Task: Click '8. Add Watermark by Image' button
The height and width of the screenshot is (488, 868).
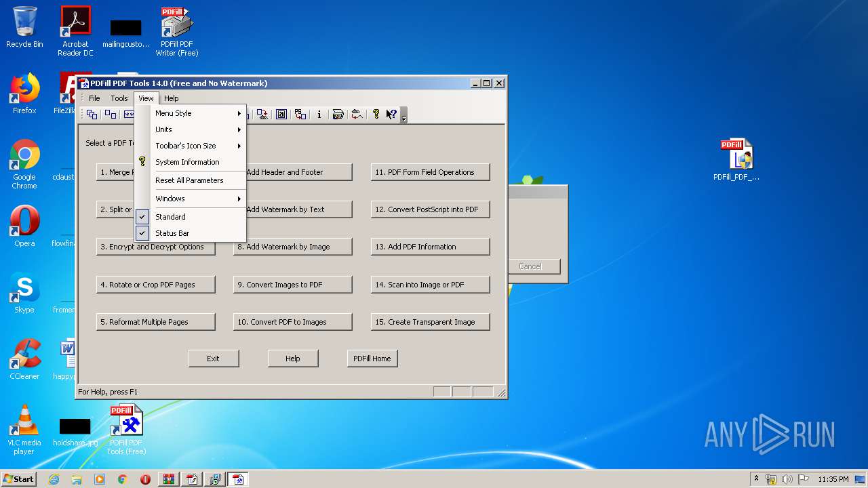Action: tap(293, 247)
